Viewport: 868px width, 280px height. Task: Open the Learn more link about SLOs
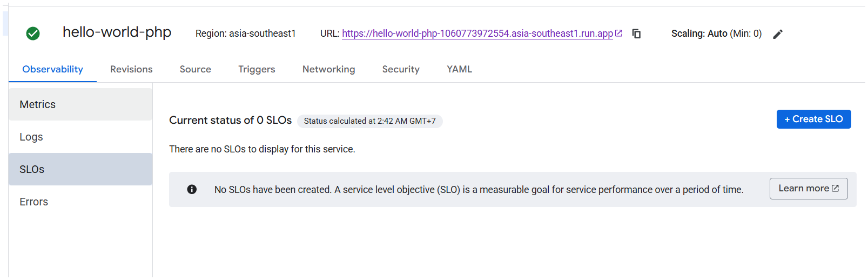(x=809, y=189)
